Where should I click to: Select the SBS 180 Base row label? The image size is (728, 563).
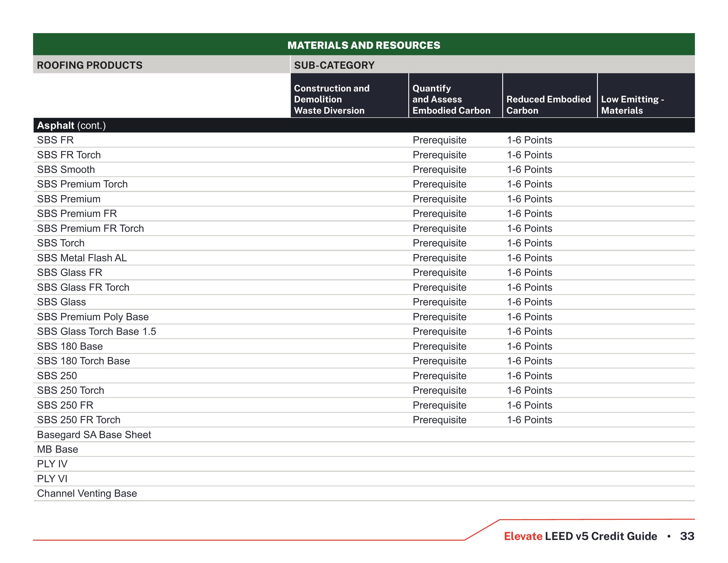pyautogui.click(x=70, y=346)
